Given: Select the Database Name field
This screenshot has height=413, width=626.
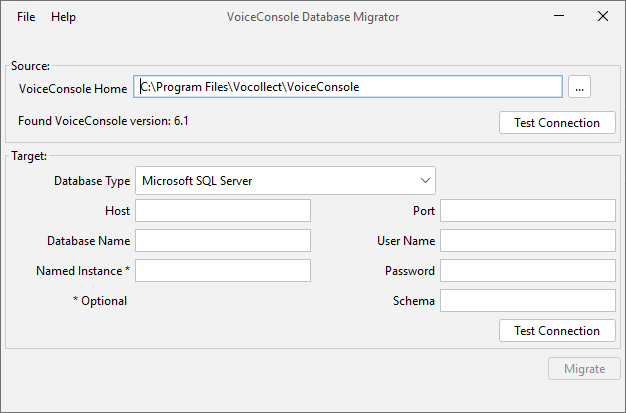Looking at the screenshot, I should point(223,240).
